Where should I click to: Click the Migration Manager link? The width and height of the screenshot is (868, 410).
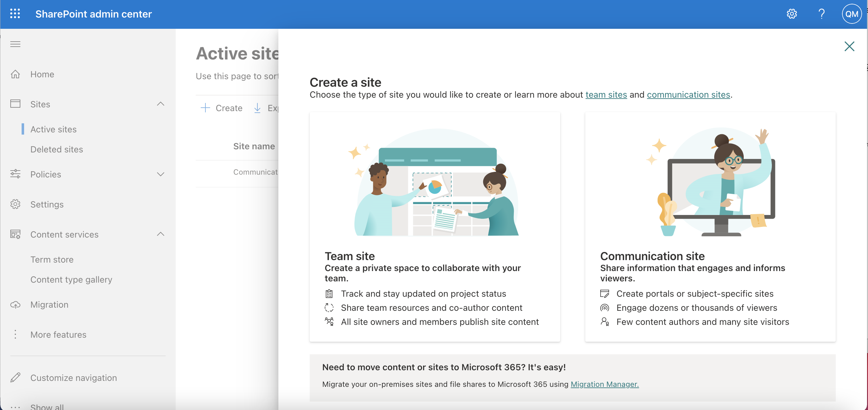pyautogui.click(x=604, y=384)
